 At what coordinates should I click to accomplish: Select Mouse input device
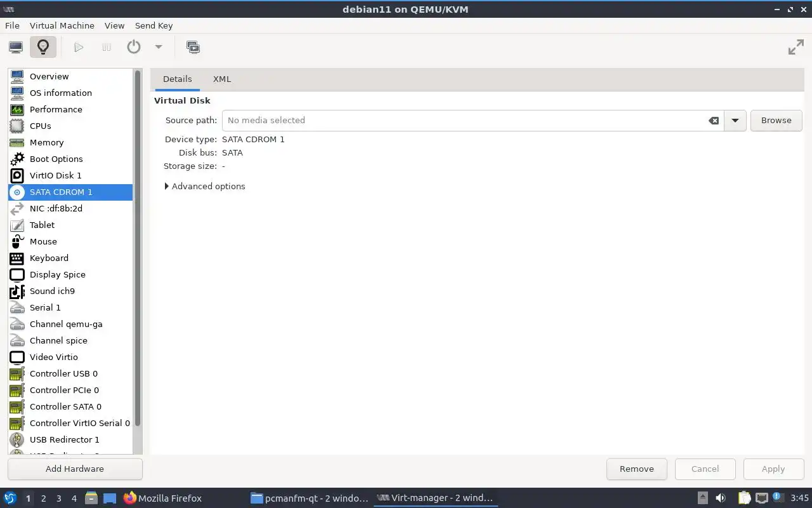(70, 241)
